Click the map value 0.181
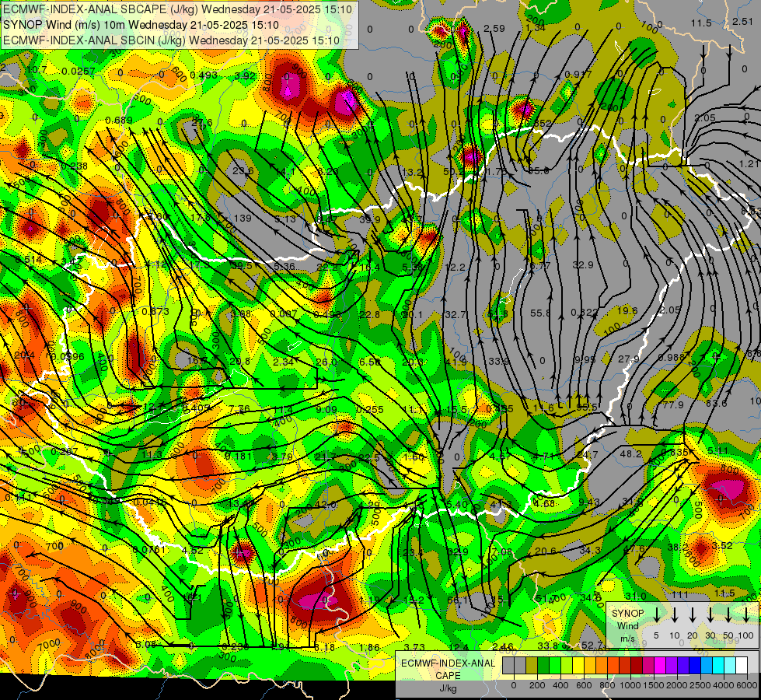The width and height of the screenshot is (761, 700). pyautogui.click(x=239, y=456)
